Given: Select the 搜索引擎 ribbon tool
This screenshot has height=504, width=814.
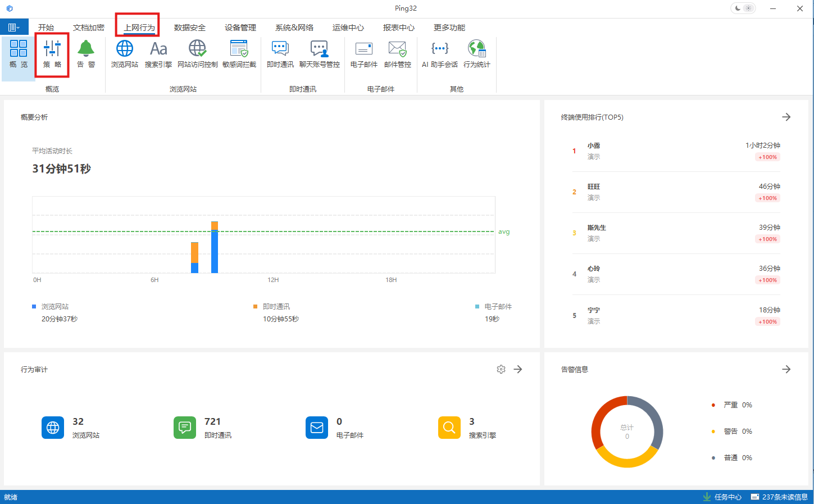Looking at the screenshot, I should [x=158, y=54].
